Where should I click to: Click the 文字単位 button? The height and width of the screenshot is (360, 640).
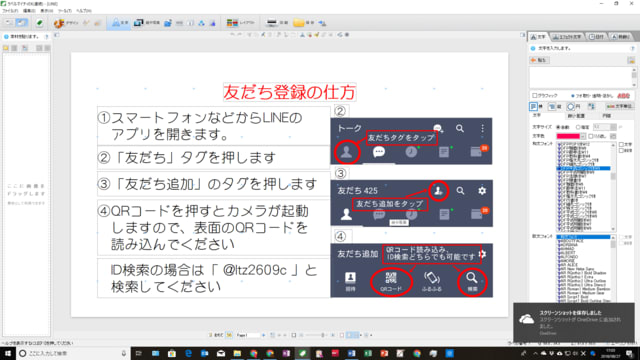[x=619, y=107]
